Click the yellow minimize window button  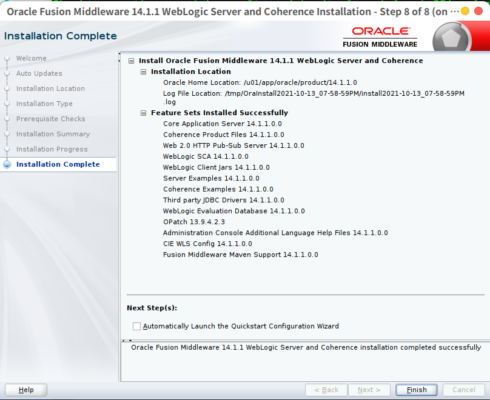tap(465, 11)
